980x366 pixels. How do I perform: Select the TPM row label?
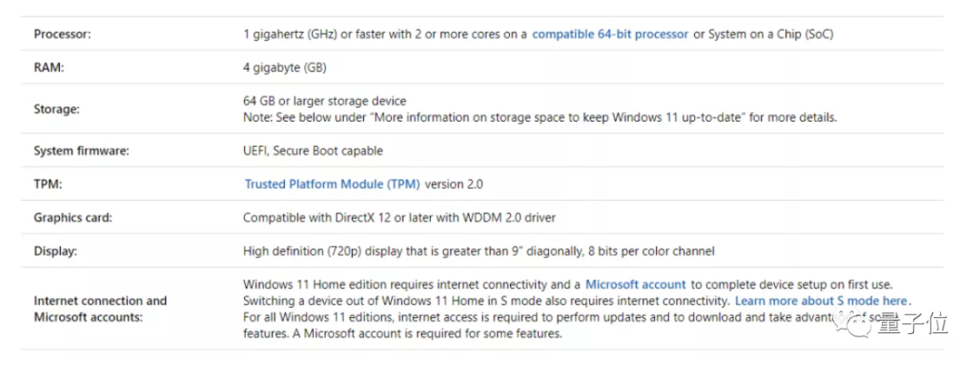[49, 184]
